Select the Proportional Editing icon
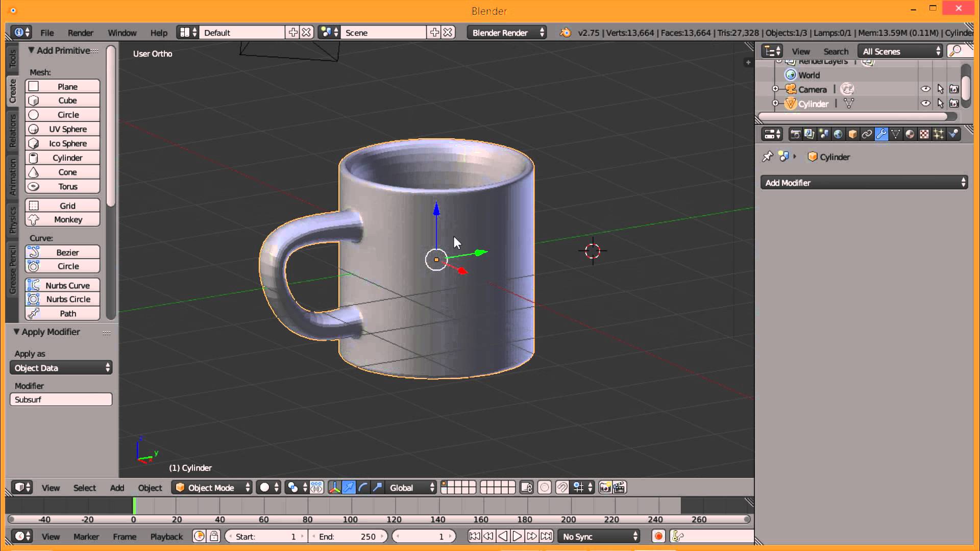Image resolution: width=980 pixels, height=551 pixels. pos(545,487)
